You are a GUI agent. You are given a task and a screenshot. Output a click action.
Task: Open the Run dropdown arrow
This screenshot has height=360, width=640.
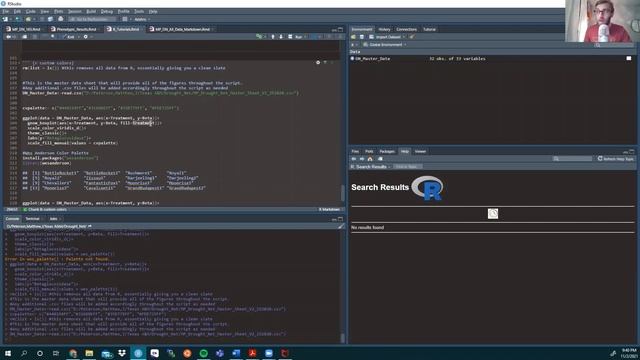tap(306, 37)
